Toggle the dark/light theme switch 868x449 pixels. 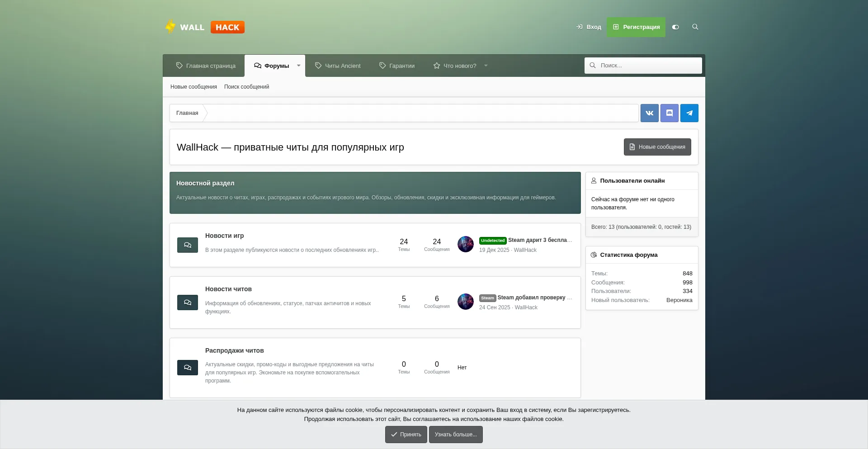coord(675,27)
